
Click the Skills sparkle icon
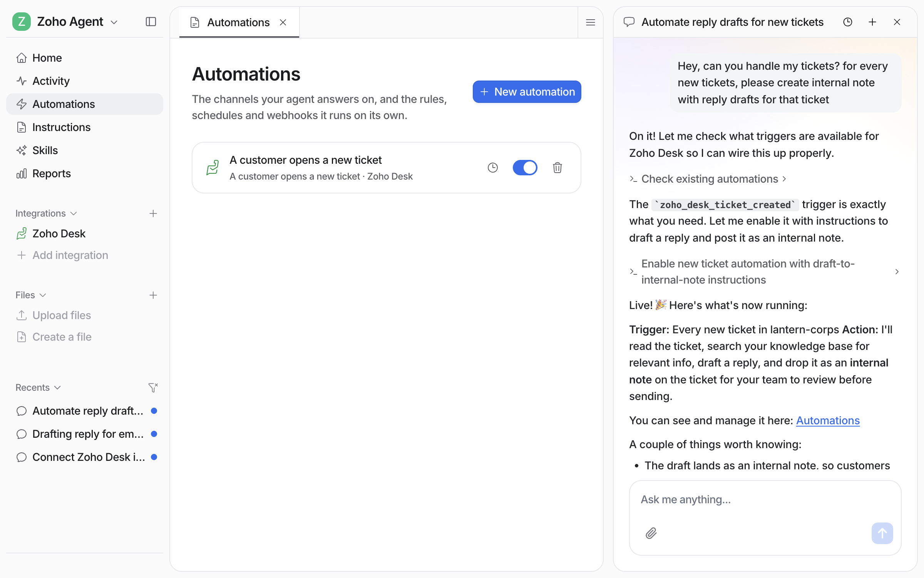(22, 150)
